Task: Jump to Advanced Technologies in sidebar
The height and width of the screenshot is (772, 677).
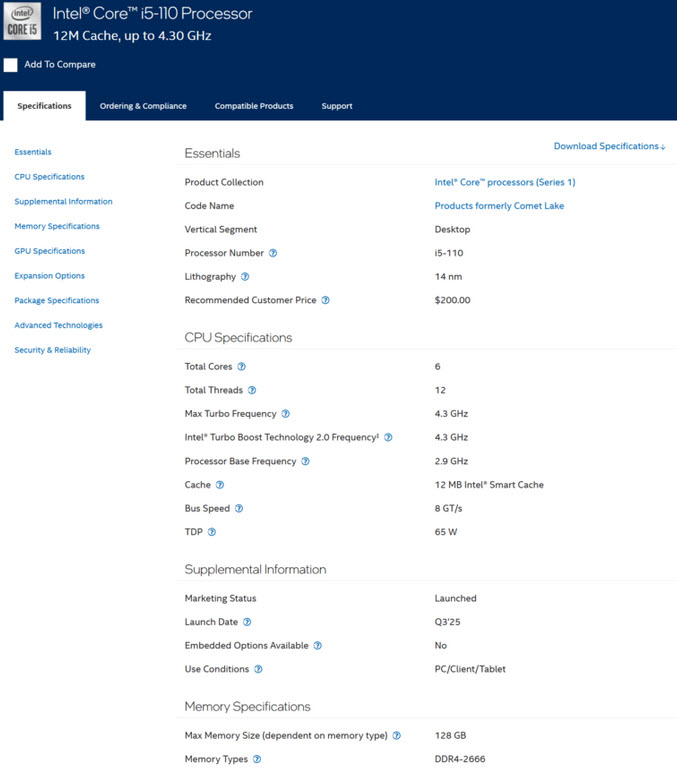Action: [59, 325]
